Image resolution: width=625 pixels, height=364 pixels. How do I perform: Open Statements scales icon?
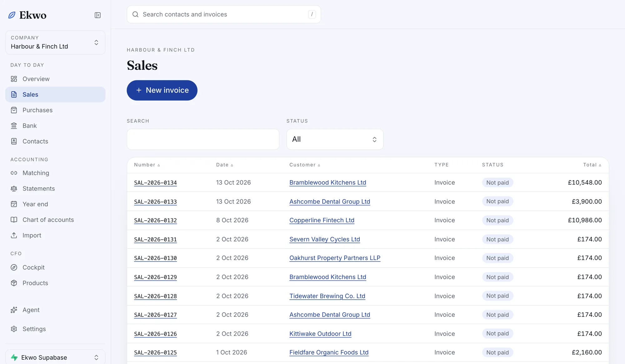pos(14,189)
